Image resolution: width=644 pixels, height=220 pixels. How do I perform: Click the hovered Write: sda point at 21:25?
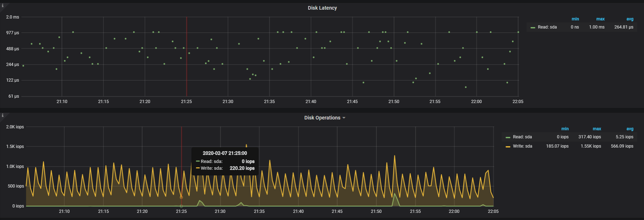coord(181,197)
